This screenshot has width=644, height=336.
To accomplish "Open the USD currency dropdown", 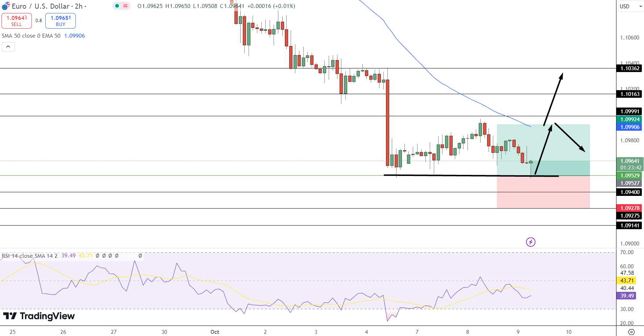I will coord(631,6).
